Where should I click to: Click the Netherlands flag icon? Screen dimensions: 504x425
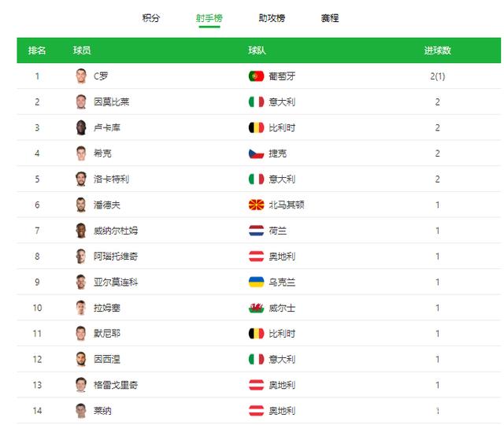(256, 231)
